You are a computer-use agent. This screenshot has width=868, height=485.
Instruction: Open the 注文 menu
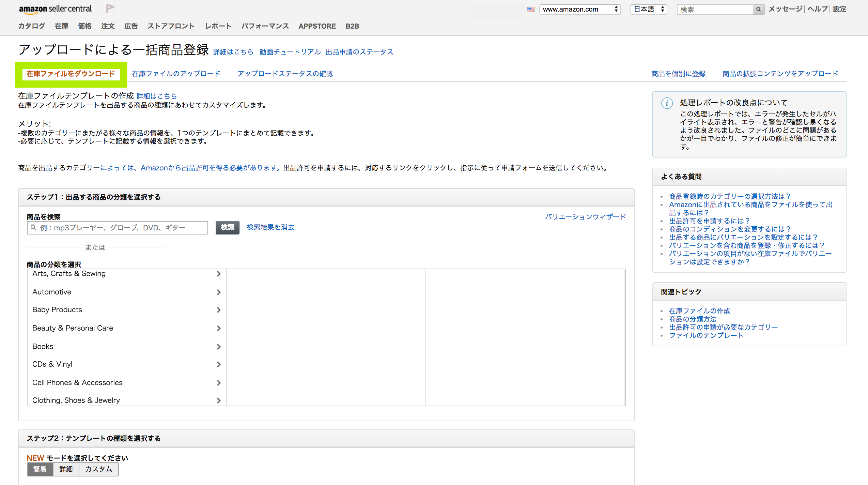108,26
